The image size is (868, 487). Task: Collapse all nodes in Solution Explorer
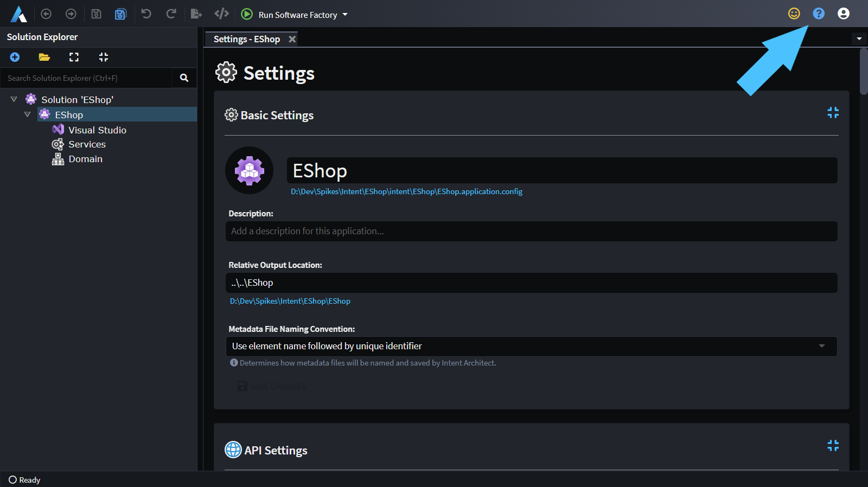104,57
